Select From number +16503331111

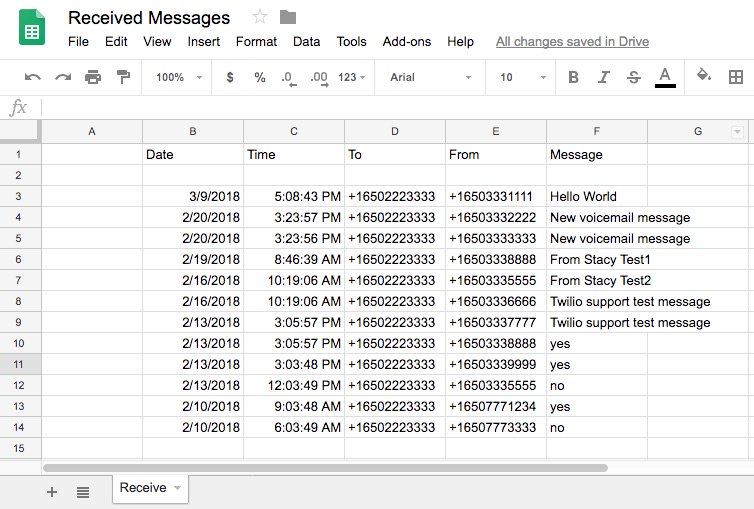coord(496,196)
